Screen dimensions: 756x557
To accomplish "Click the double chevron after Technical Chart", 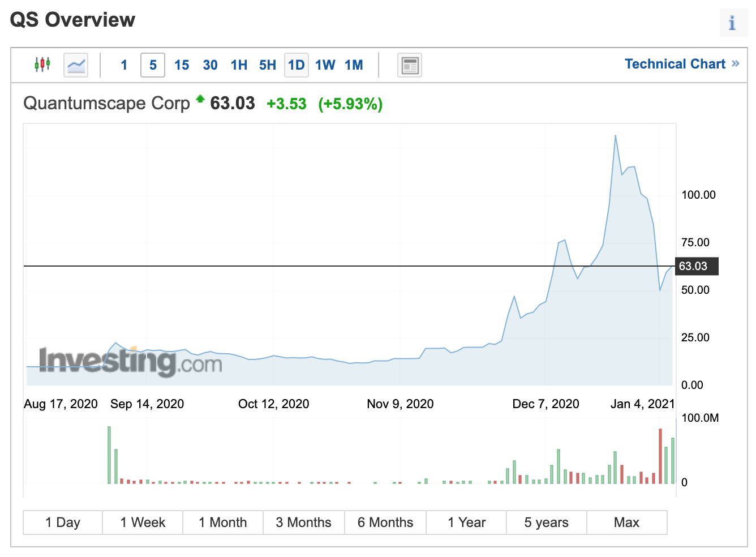I will pyautogui.click(x=736, y=63).
